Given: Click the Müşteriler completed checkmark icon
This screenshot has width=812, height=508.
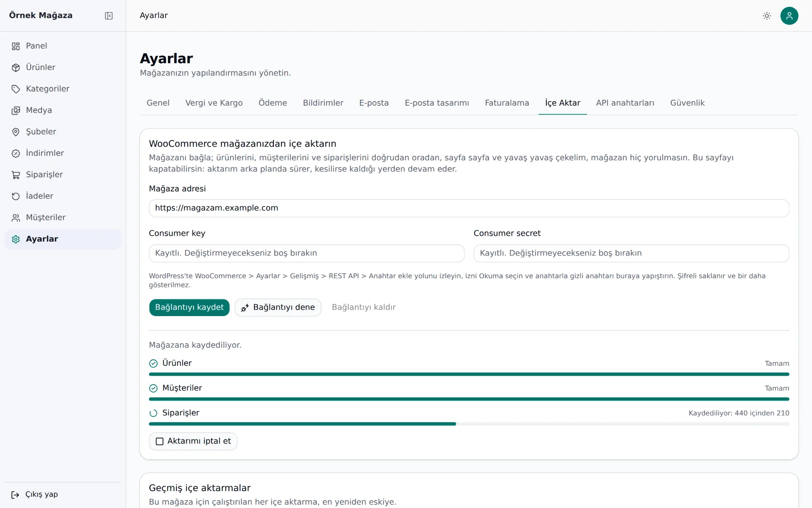Looking at the screenshot, I should [153, 388].
